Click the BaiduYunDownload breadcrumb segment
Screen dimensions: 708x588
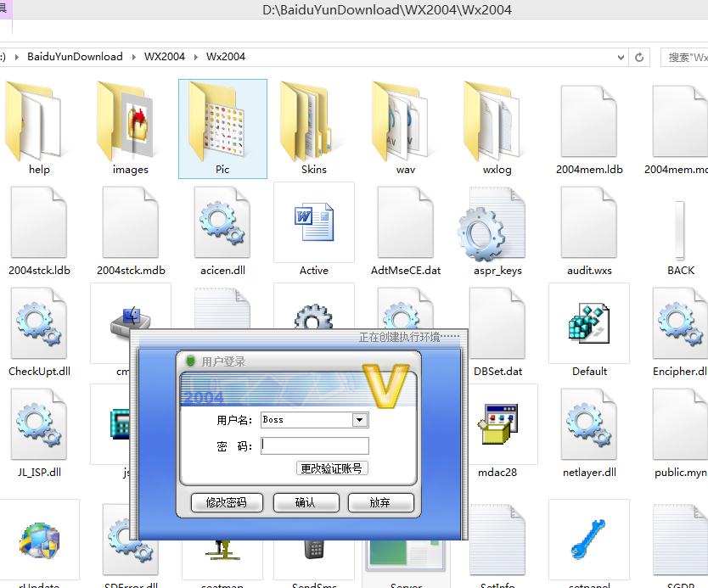coord(75,57)
